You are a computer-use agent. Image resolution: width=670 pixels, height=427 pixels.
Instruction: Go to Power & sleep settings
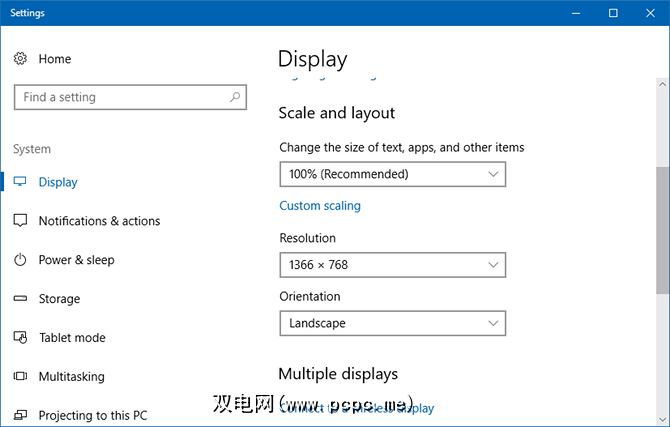(x=76, y=260)
